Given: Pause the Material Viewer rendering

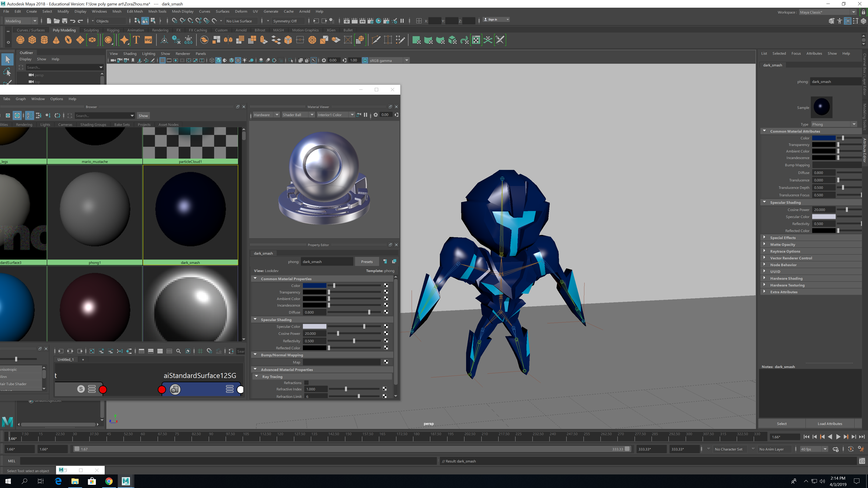Looking at the screenshot, I should tap(365, 115).
